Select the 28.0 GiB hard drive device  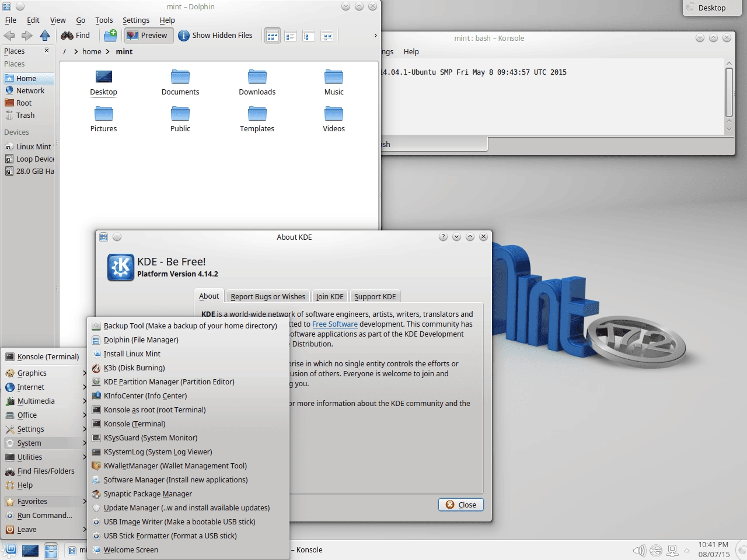click(x=28, y=171)
